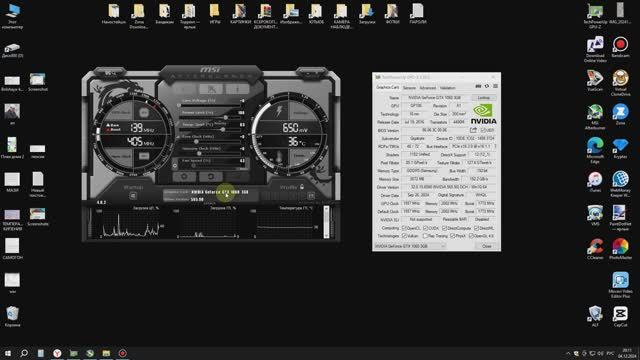640x360 pixels.
Task: Open the Zona desktop shortcut
Action: (x=620, y=115)
